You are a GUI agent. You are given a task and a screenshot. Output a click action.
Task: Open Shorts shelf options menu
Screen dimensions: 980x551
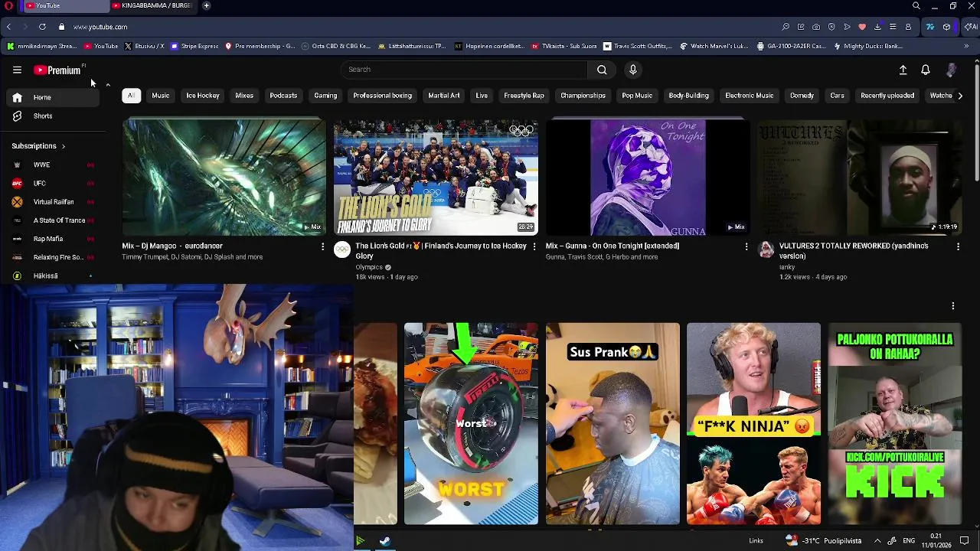click(952, 306)
